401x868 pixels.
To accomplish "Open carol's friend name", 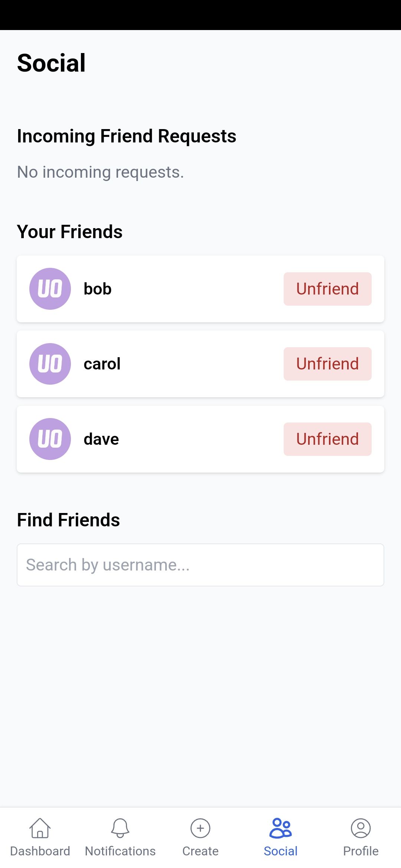I will click(x=102, y=364).
